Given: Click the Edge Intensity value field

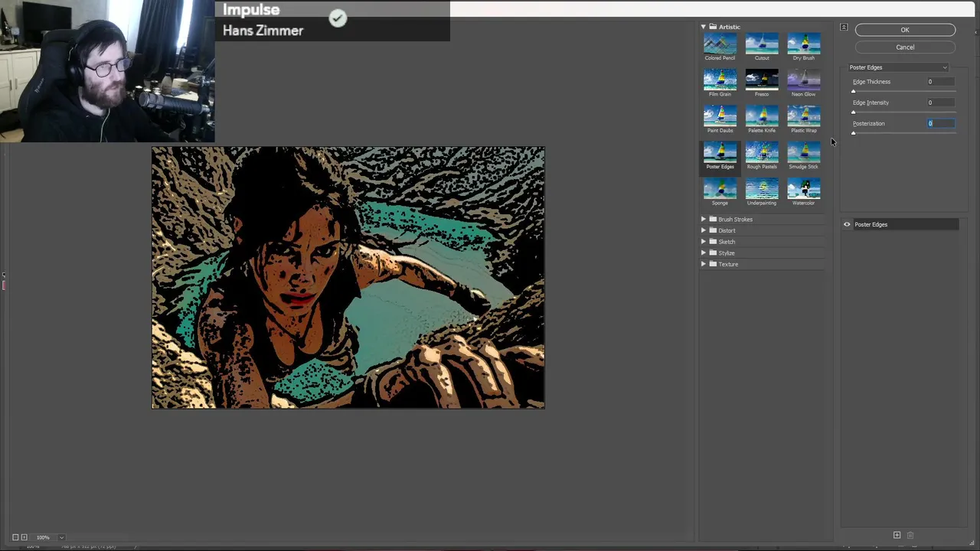Looking at the screenshot, I should point(941,103).
